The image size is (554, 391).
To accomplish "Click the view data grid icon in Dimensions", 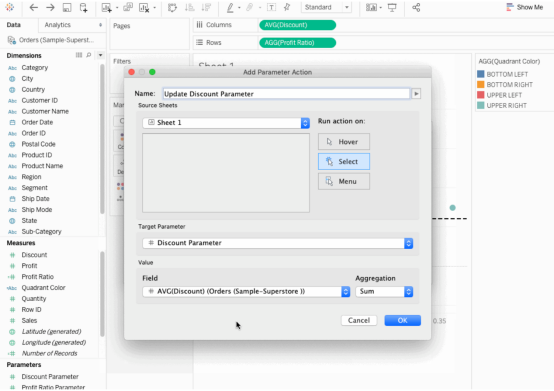I will 79,55.
